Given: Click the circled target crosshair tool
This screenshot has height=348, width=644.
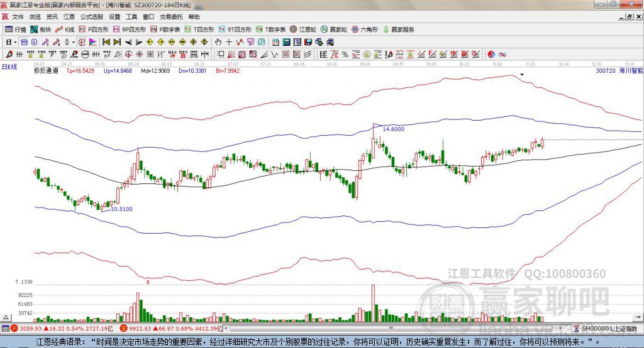Looking at the screenshot, I should click(x=128, y=54).
